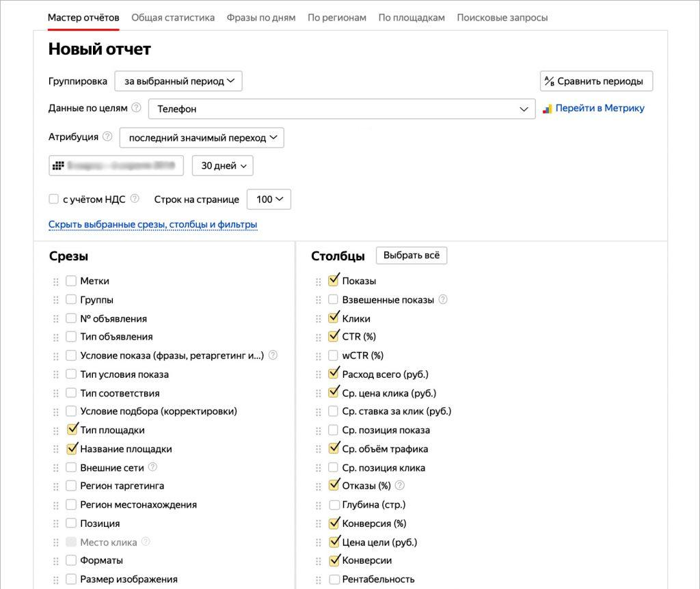Uncheck the Тип площадки checkbox

point(72,430)
